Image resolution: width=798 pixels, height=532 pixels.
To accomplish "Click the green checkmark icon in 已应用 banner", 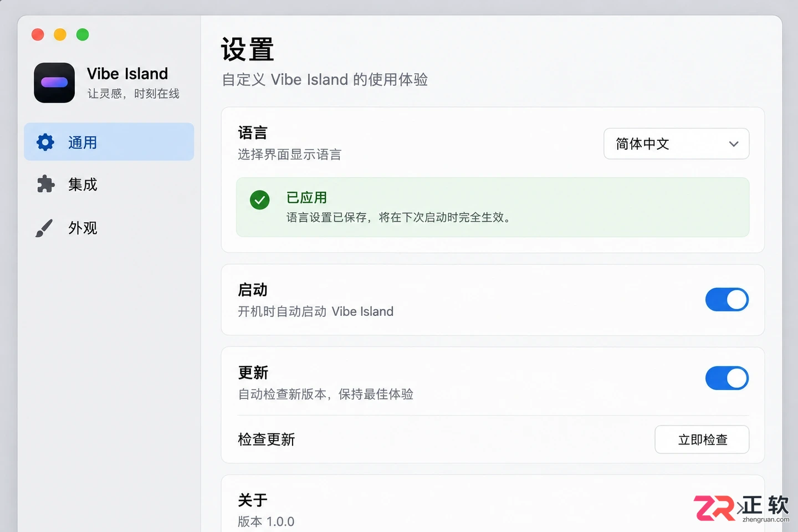I will tap(259, 199).
